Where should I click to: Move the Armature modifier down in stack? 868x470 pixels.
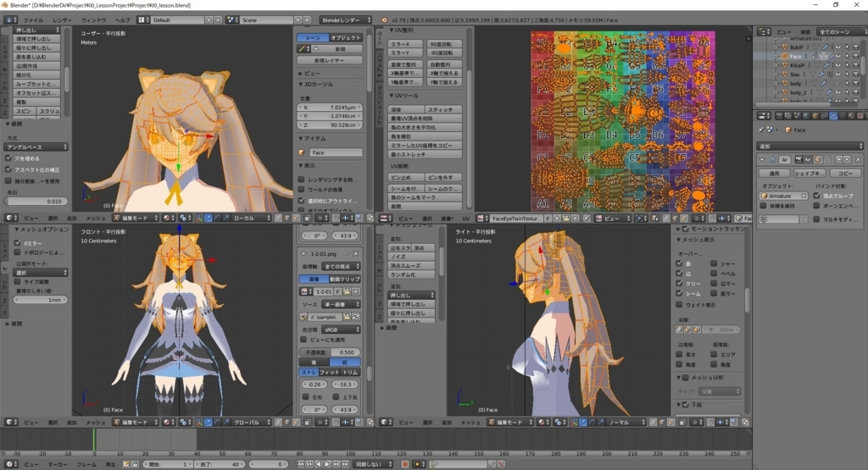pos(847,160)
